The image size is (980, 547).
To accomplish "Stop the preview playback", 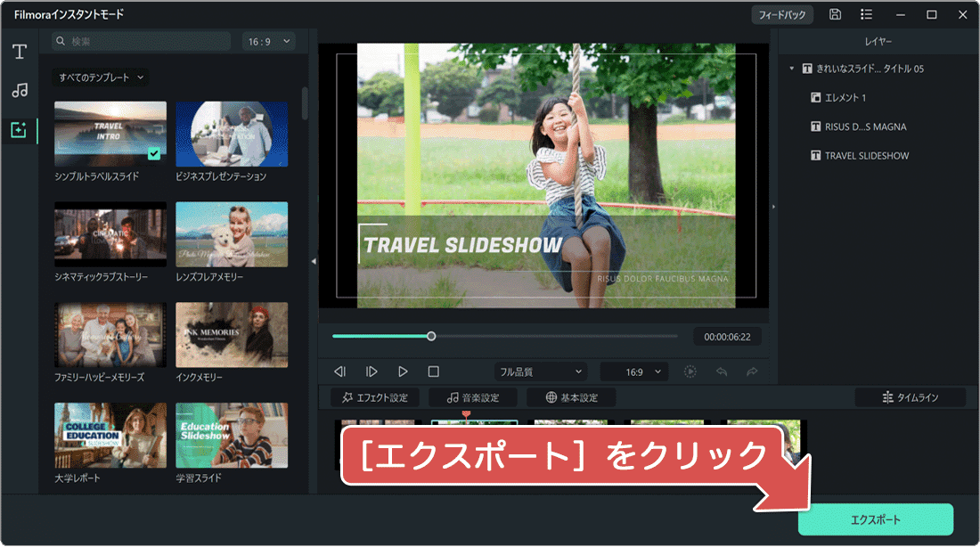I will pos(433,371).
